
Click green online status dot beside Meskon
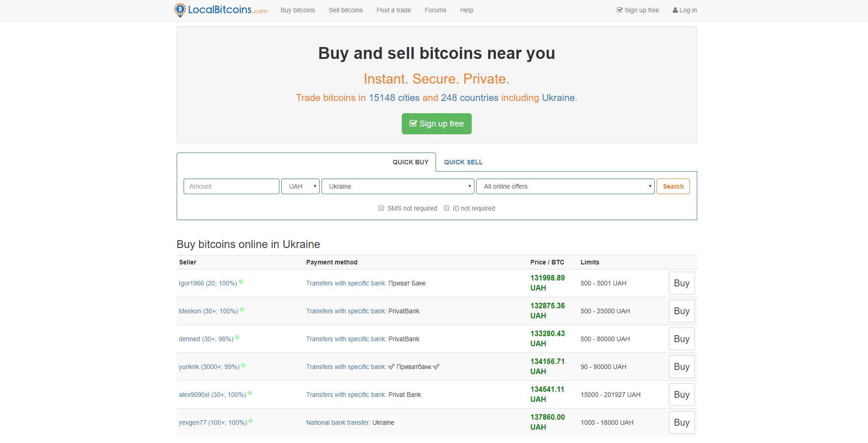(242, 310)
